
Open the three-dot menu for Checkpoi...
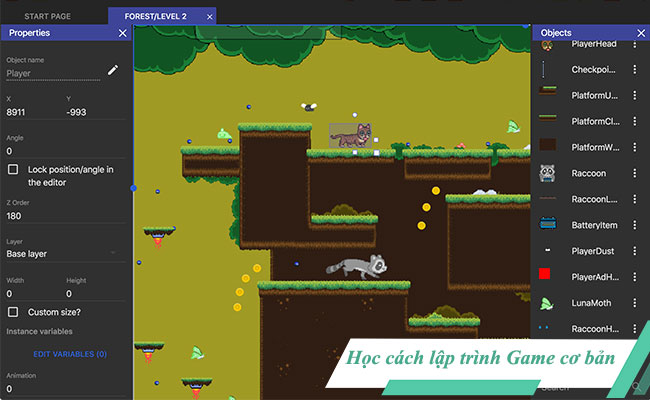pos(634,70)
